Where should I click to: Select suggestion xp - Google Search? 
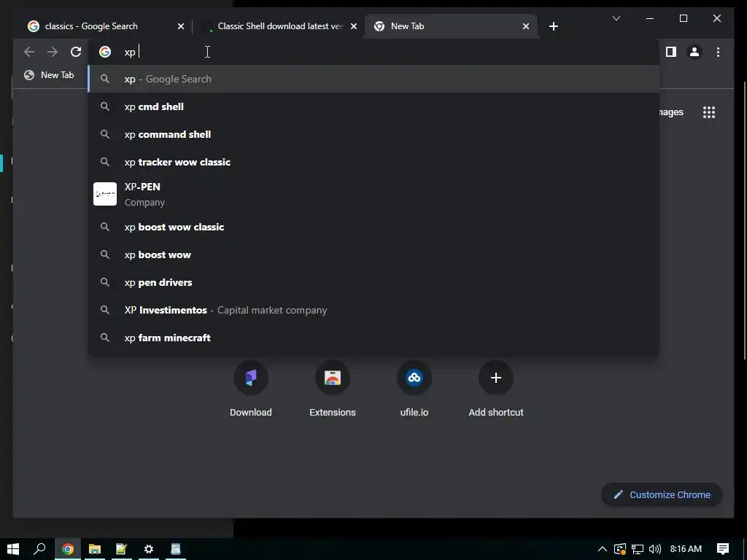pyautogui.click(x=373, y=79)
